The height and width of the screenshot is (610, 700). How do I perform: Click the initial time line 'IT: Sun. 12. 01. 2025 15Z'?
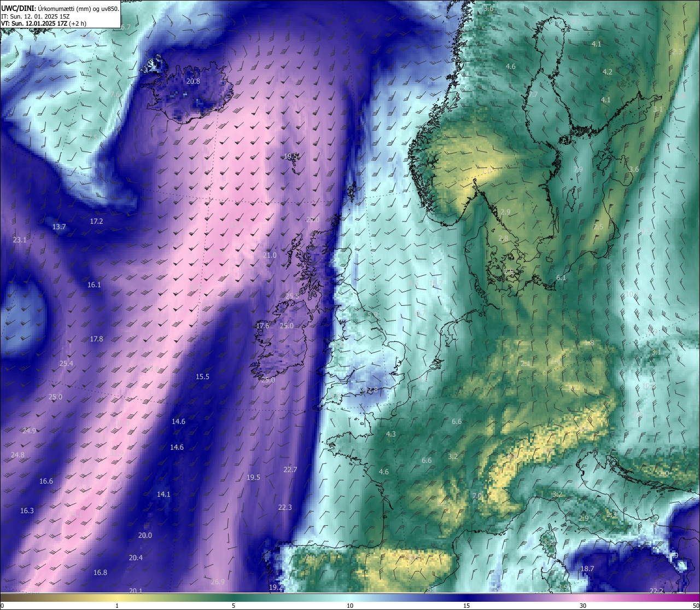tap(35, 16)
